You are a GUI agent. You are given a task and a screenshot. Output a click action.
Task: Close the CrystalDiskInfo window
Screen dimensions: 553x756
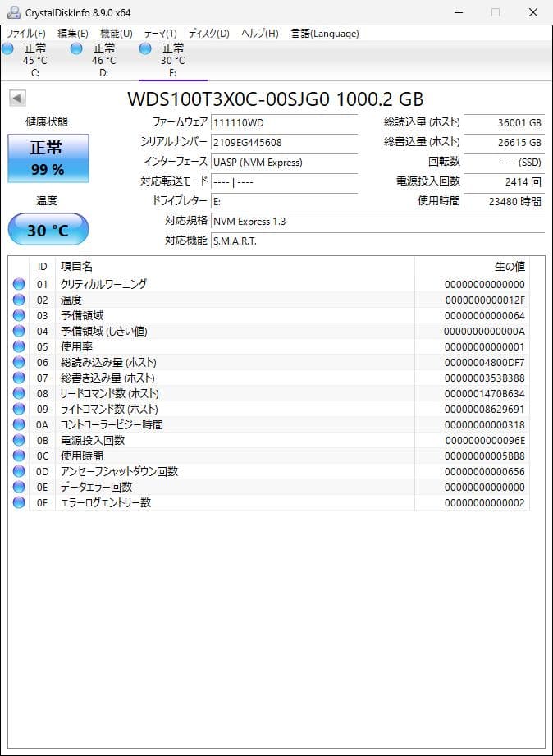[x=533, y=12]
